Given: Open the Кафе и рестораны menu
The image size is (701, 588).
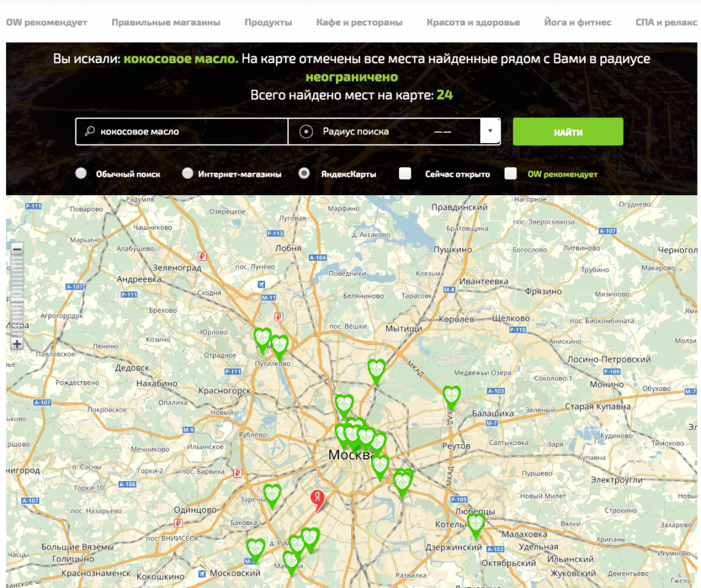Looking at the screenshot, I should pos(359,23).
